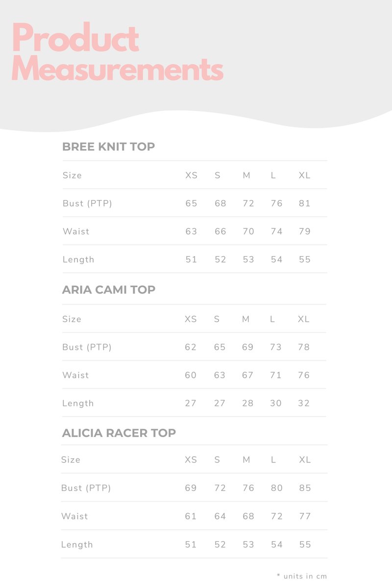Image resolution: width=392 pixels, height=588 pixels.
Task: Click Aria Cami Top L length value 30
Action: point(276,403)
